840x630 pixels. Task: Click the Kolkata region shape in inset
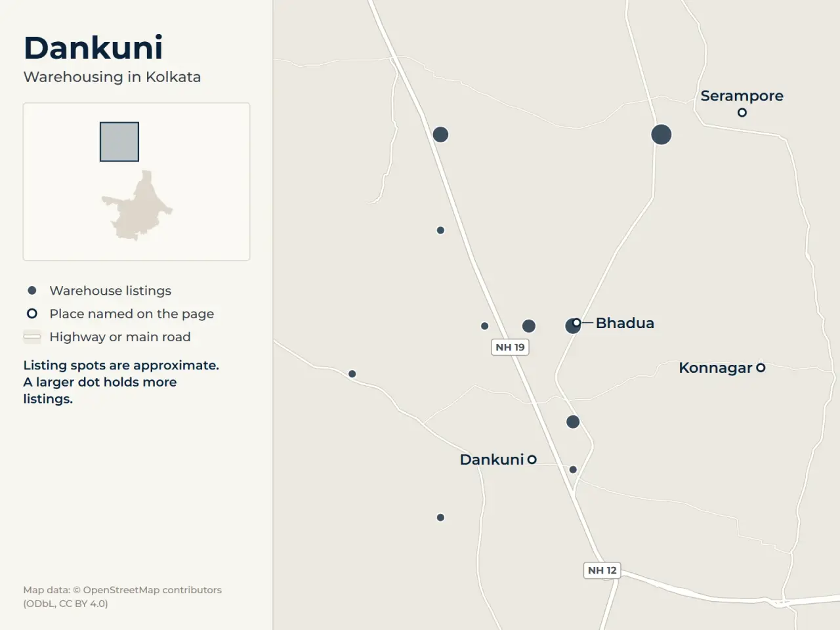(137, 206)
